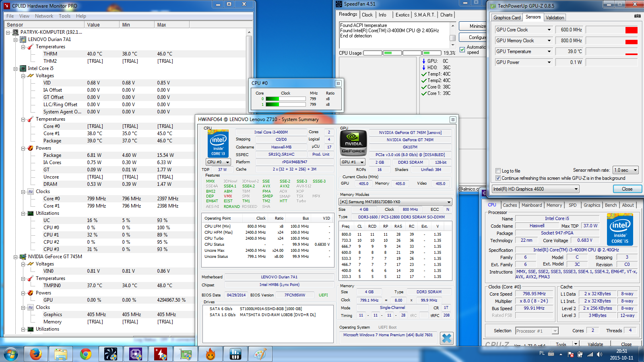Open the GPU Power sensor dropdown

pos(549,62)
